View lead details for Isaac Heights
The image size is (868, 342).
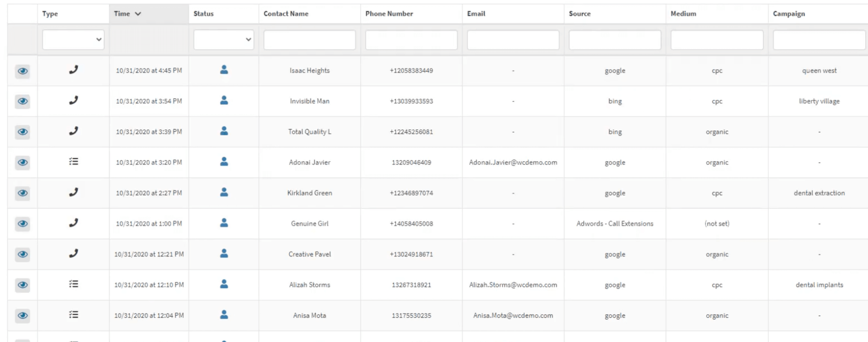pyautogui.click(x=22, y=71)
